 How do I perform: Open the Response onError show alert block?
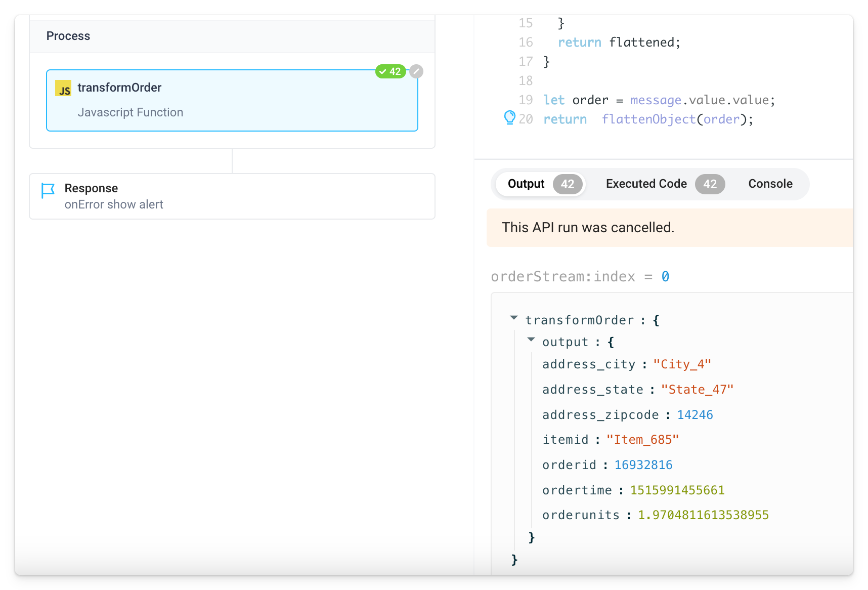point(232,196)
